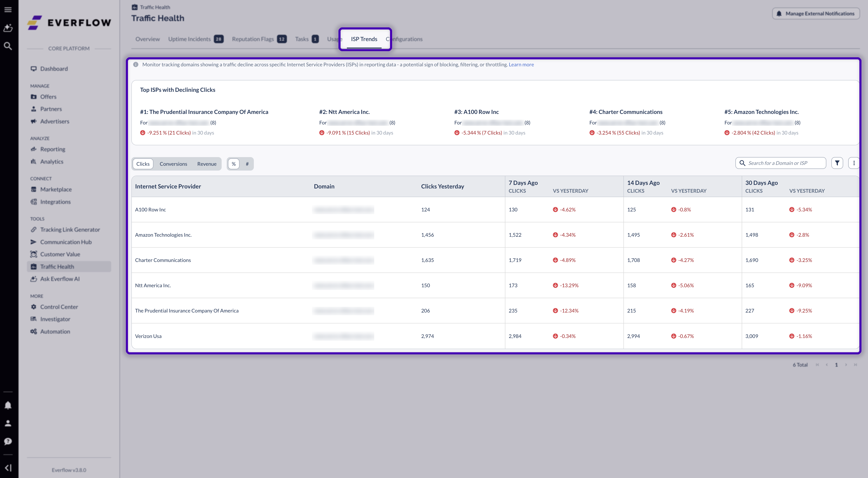Image resolution: width=868 pixels, height=478 pixels.
Task: Click the Domain column header
Action: 324,186
